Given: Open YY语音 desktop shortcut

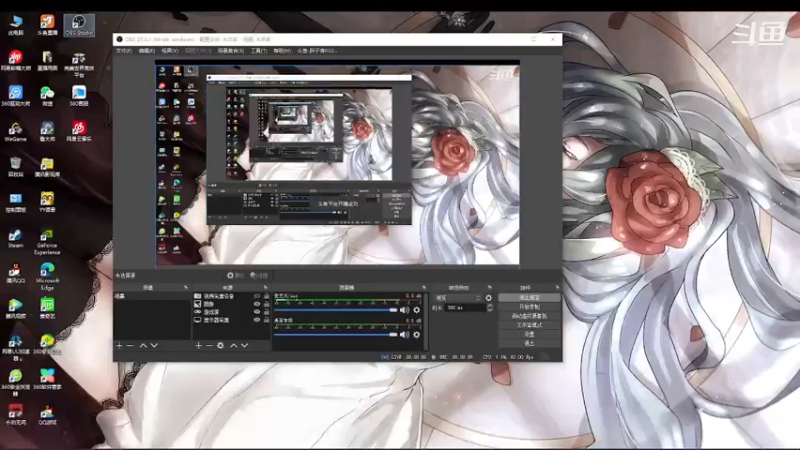Looking at the screenshot, I should click(47, 203).
